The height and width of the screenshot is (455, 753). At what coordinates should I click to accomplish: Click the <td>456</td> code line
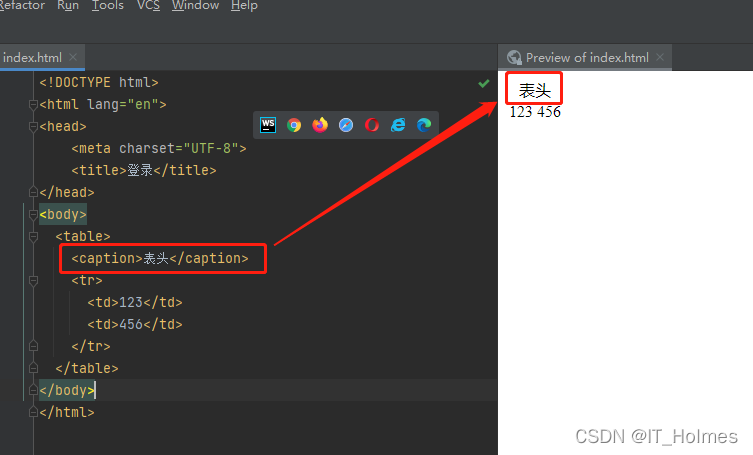pos(135,324)
